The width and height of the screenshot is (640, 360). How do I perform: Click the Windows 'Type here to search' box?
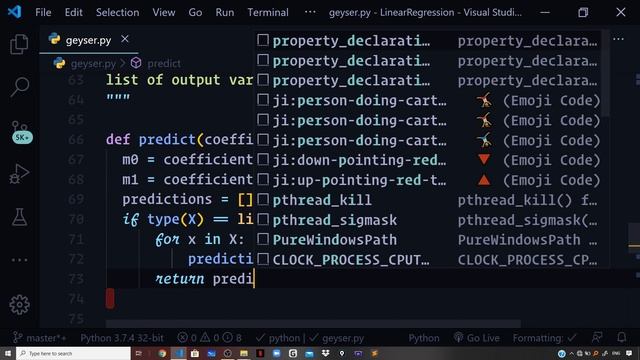pos(73,353)
